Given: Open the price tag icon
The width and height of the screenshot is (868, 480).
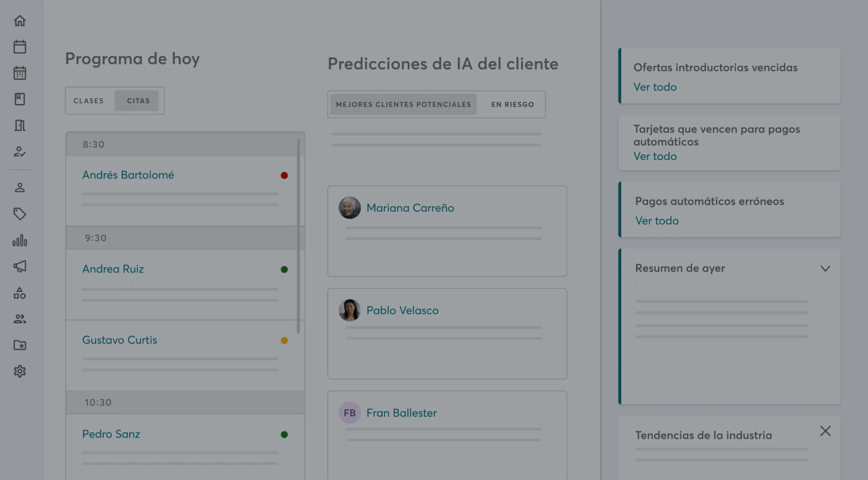Looking at the screenshot, I should (20, 214).
